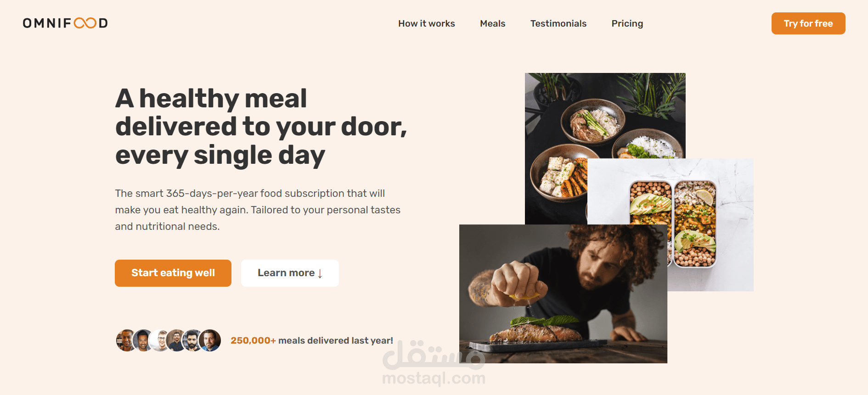Image resolution: width=868 pixels, height=395 pixels.
Task: Click the Learn more button
Action: tap(290, 273)
